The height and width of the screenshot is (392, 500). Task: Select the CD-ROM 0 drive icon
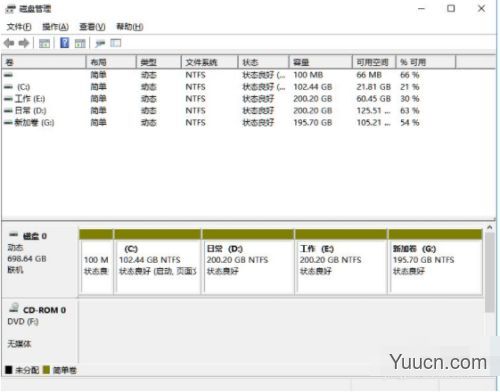tap(14, 308)
